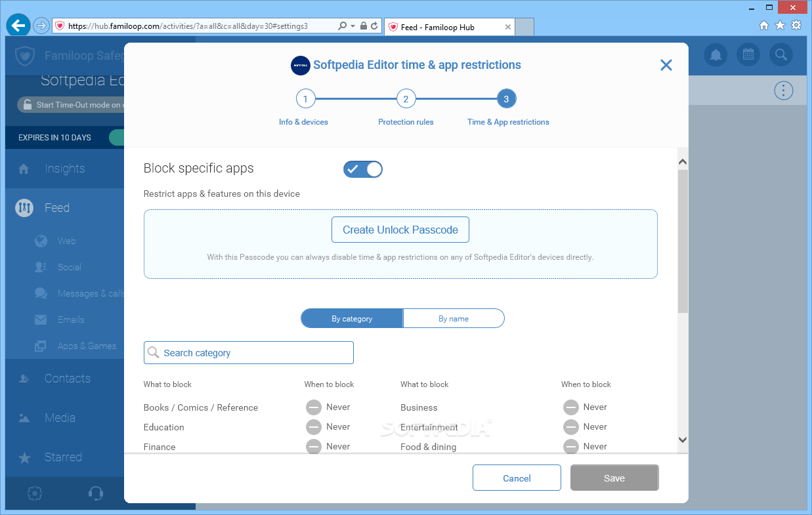Click the search icon in Familoop header

(780, 55)
